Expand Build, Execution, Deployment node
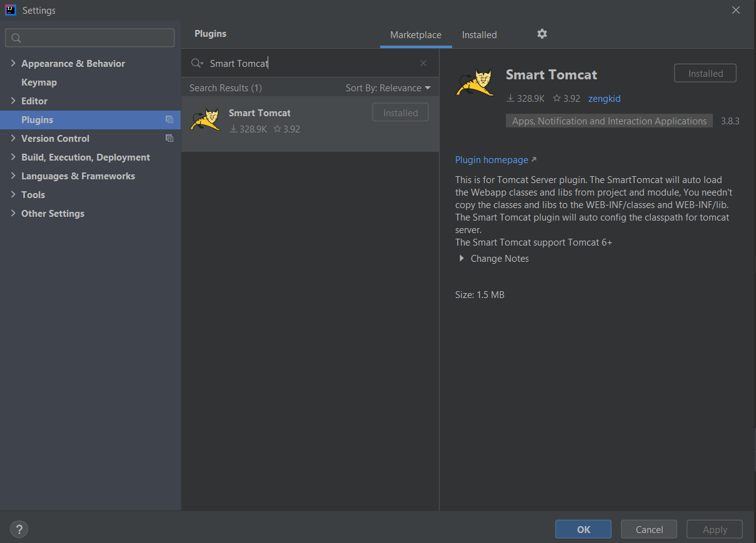The height and width of the screenshot is (543, 756). point(13,157)
